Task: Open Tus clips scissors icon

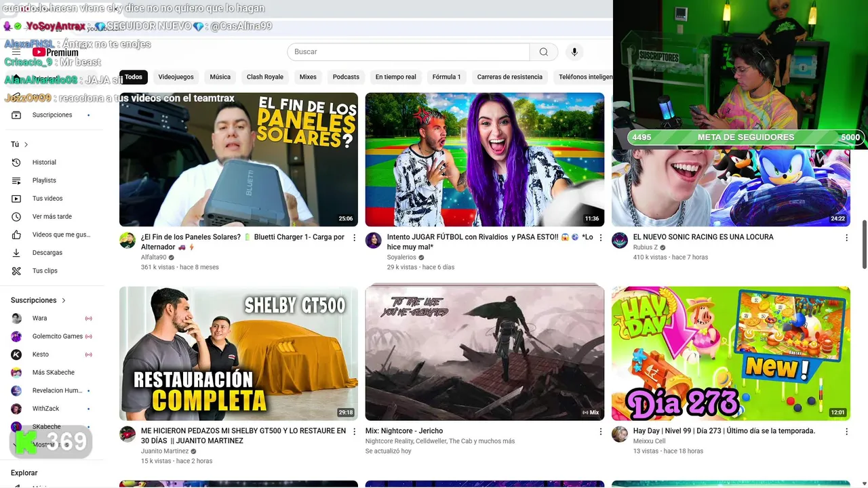Action: point(16,270)
